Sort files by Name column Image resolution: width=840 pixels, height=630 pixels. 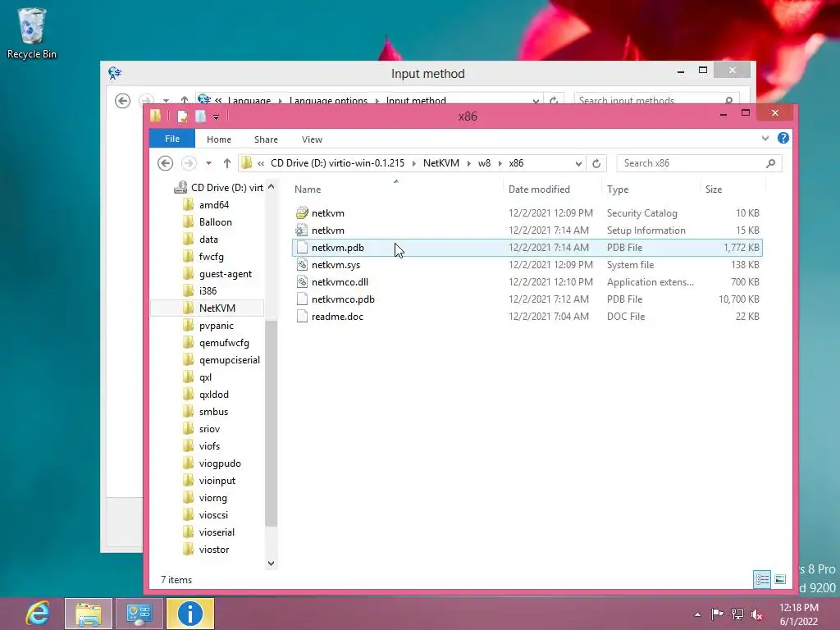(x=396, y=189)
